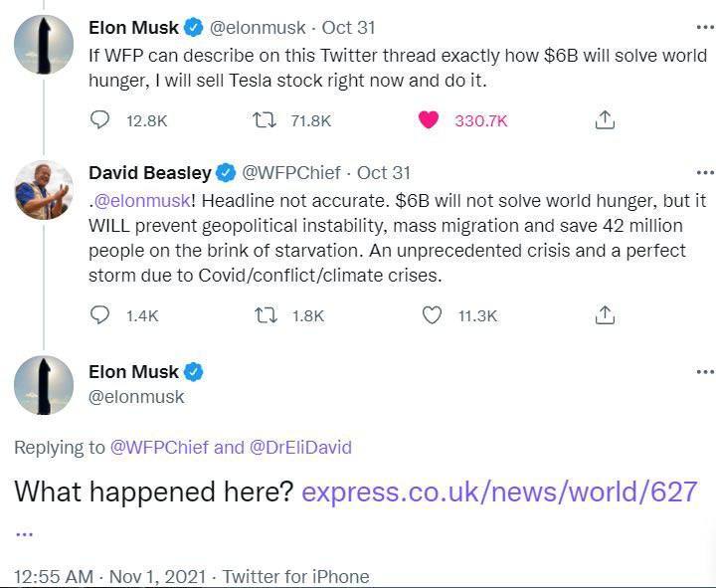Share David Beasley's tweet
This screenshot has width=716, height=588.
click(604, 315)
